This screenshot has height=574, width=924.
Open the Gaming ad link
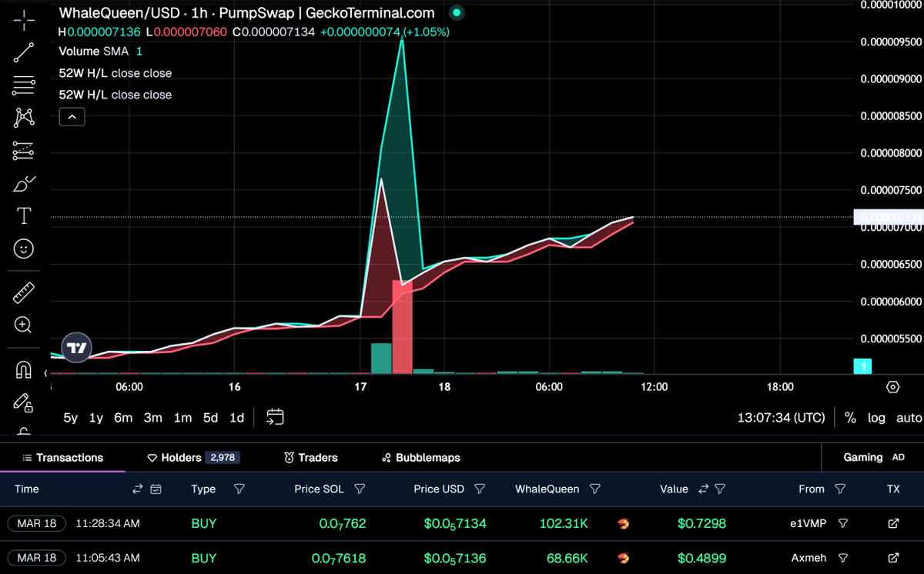(x=873, y=457)
